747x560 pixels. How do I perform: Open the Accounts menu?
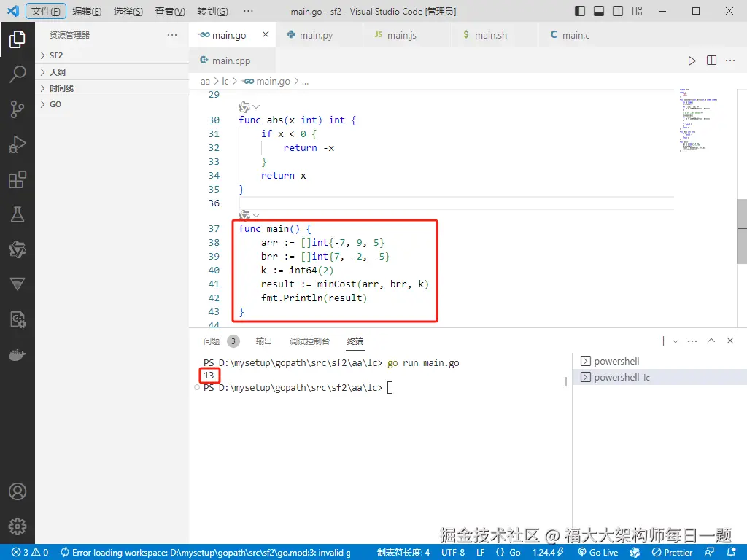[x=18, y=491]
